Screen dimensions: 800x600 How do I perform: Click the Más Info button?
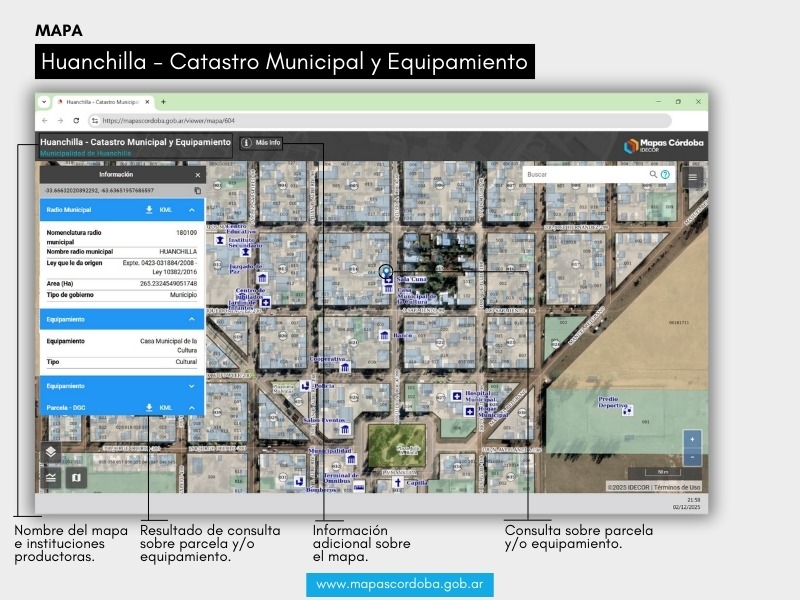point(262,143)
